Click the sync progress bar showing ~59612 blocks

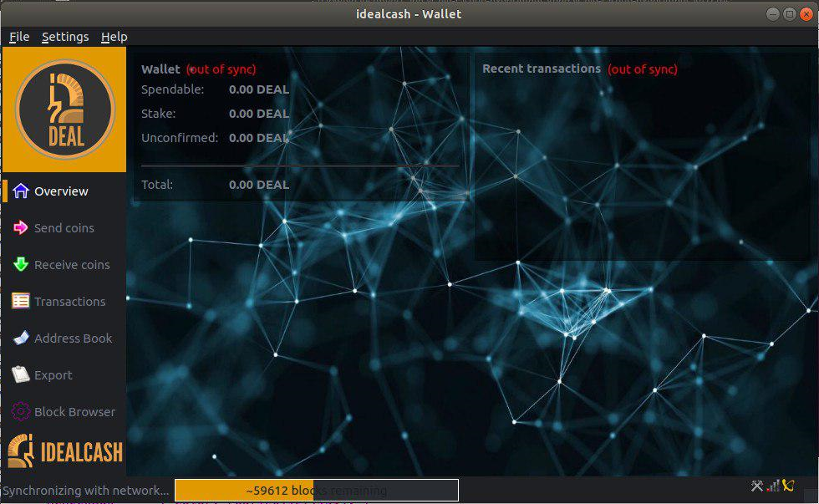click(x=317, y=491)
